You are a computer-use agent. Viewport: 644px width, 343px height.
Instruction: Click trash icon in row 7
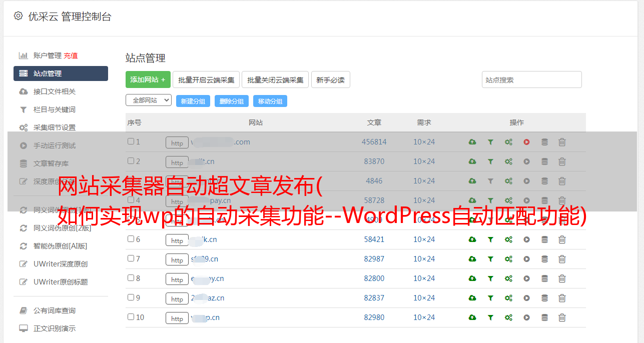(562, 259)
